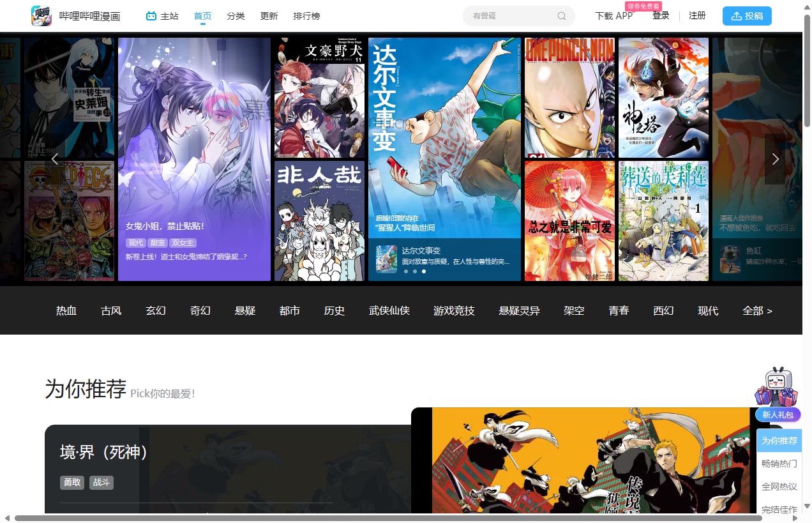Expand all genres via 全部 >
Image resolution: width=812 pixels, height=523 pixels.
757,311
